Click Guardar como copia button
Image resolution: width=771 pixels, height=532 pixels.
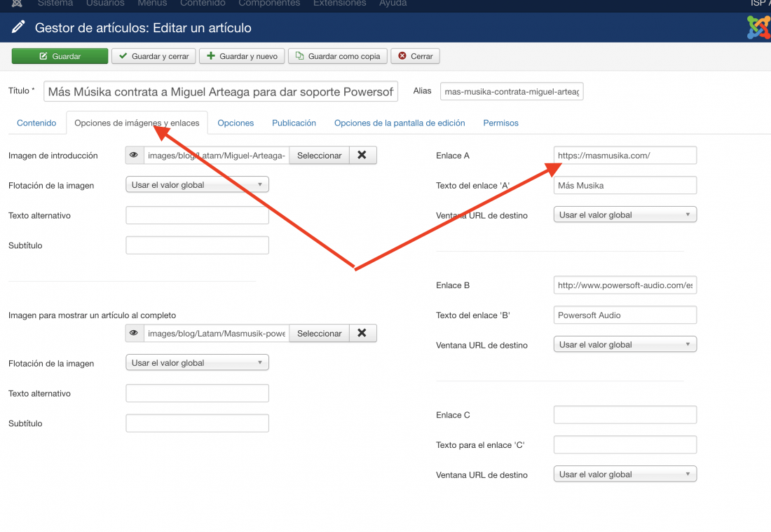(x=338, y=56)
